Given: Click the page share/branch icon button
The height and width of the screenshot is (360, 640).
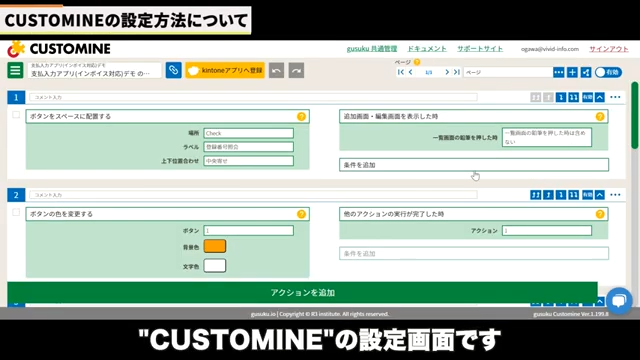Looking at the screenshot, I should coord(586,72).
